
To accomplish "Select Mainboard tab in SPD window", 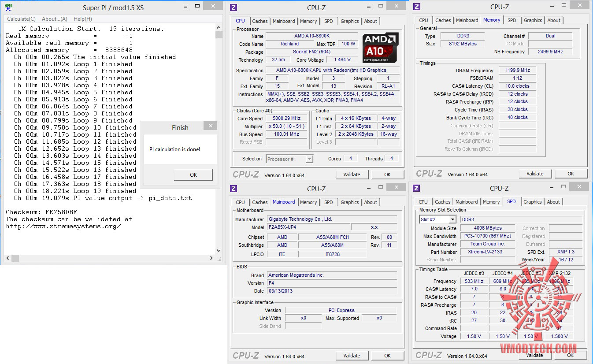I will [x=467, y=202].
